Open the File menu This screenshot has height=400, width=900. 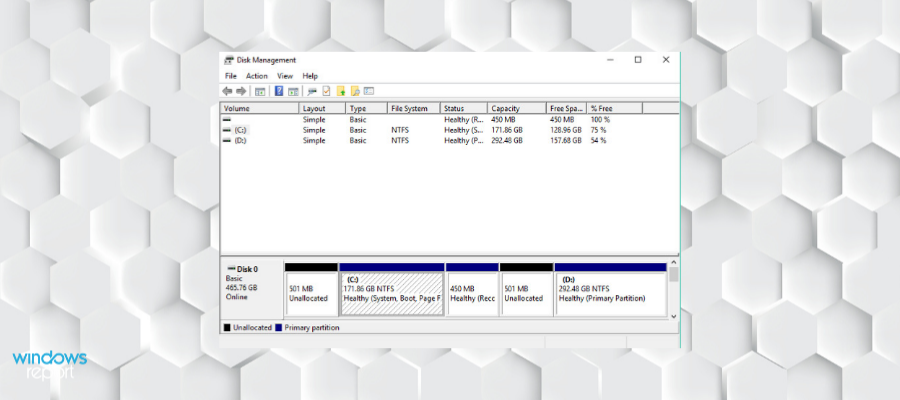[x=231, y=76]
